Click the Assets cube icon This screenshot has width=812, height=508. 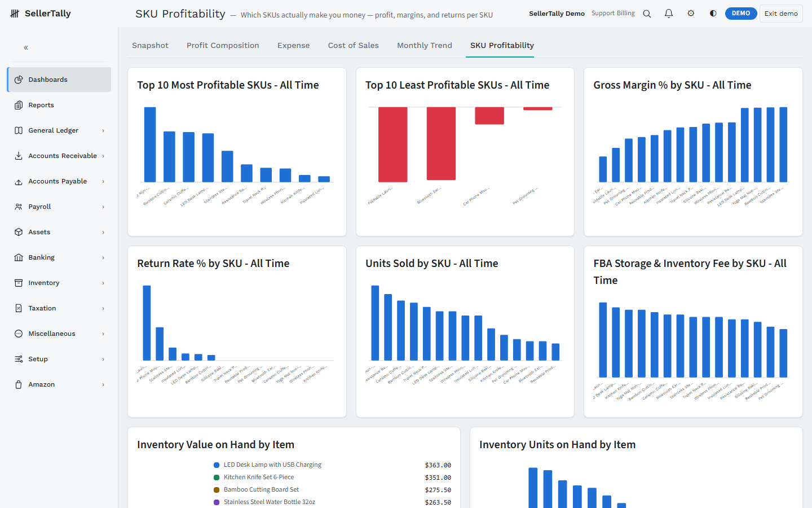19,232
